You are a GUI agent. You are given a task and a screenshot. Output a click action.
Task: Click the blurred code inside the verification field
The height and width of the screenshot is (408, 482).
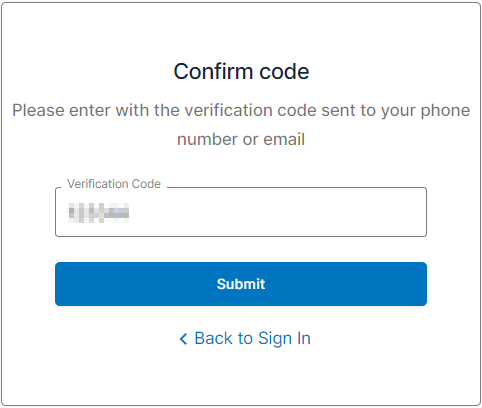coord(99,213)
